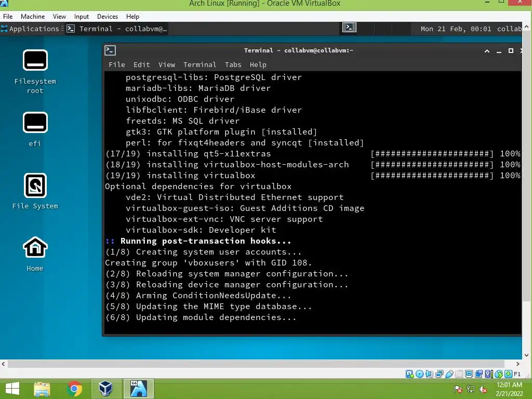This screenshot has height=399, width=532.
Task: Open the VirtualBox View menu
Action: [x=59, y=16]
